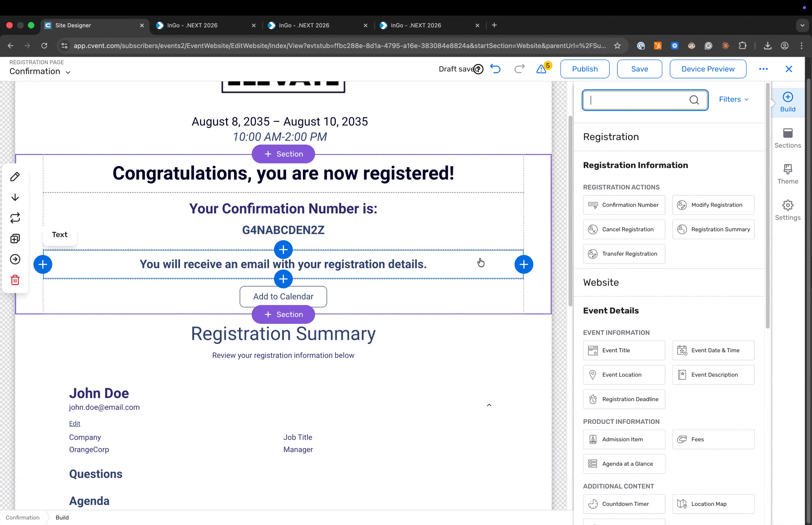This screenshot has height=525, width=812.
Task: Click the swap widget icon in left toolbar
Action: coord(15,218)
